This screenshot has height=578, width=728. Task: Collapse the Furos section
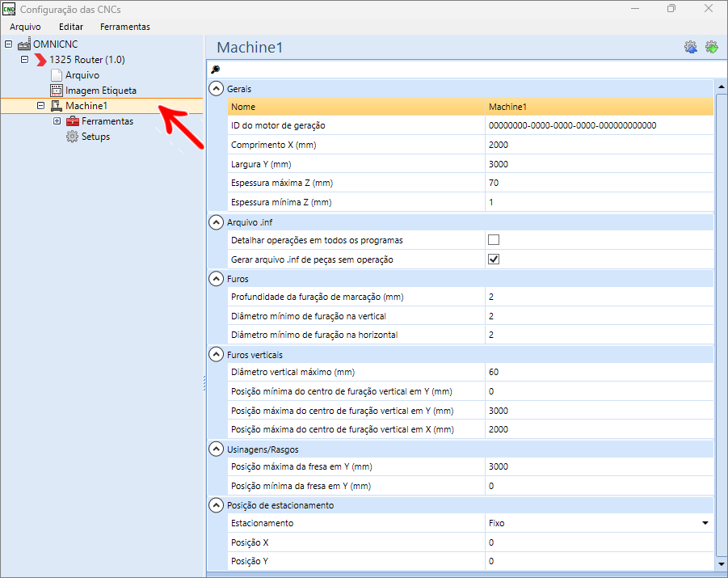[216, 279]
